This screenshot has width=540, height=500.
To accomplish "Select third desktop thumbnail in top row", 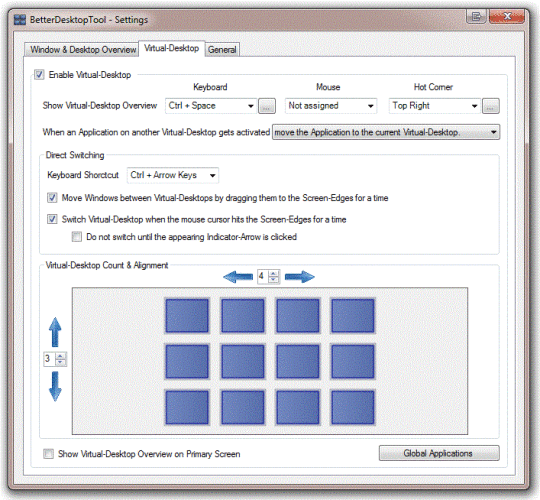I will pyautogui.click(x=298, y=316).
